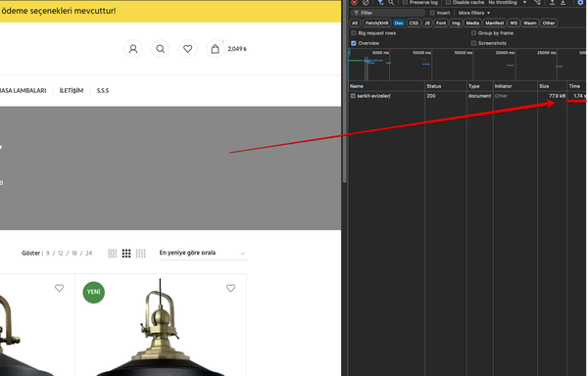Open Network settings gear icon
Viewport: 588px width, 376px height.
(x=580, y=3)
